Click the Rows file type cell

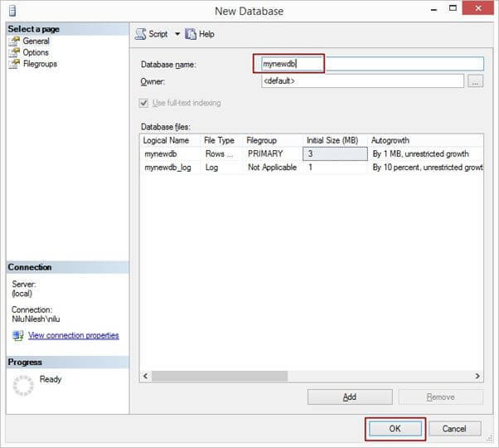click(221, 153)
